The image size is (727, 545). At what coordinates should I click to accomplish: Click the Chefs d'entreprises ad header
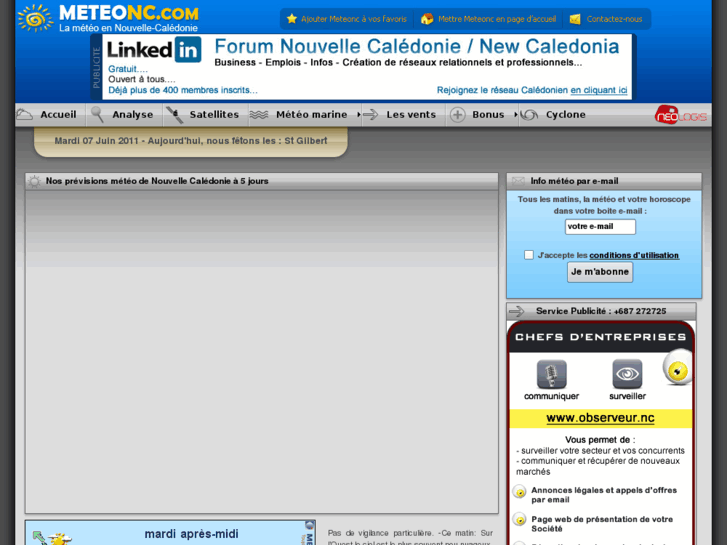click(x=600, y=337)
